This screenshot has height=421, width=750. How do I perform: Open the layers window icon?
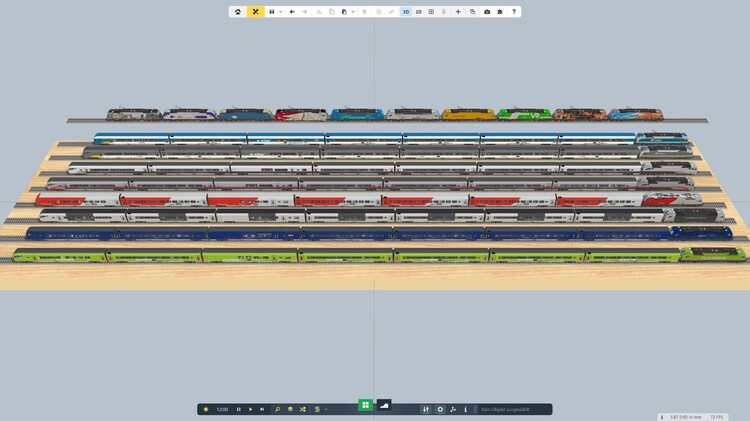473,11
